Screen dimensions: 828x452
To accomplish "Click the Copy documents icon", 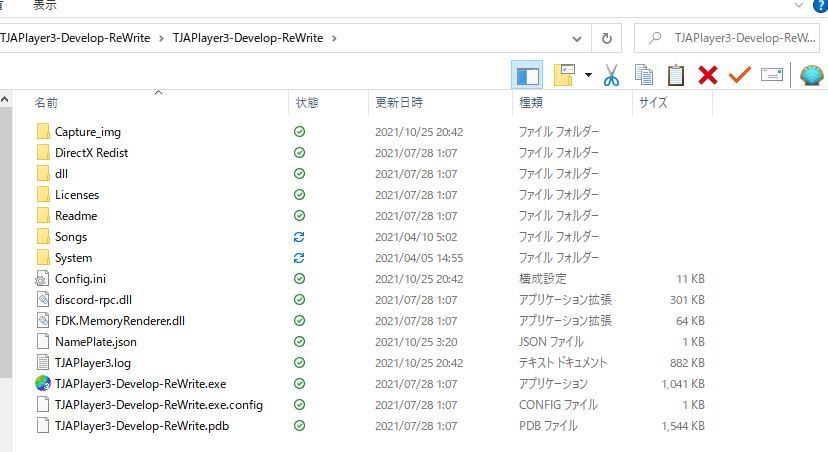I will click(x=644, y=75).
